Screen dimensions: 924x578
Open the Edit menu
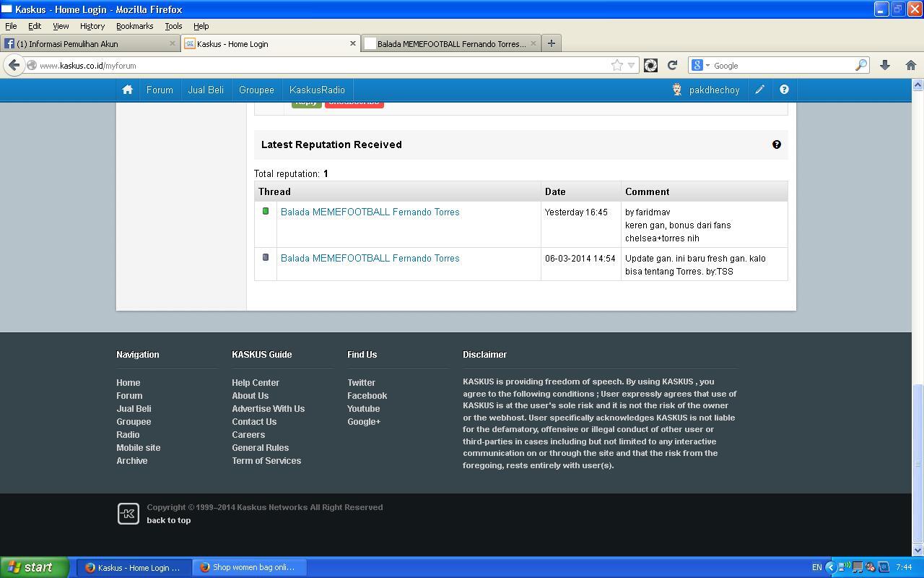coord(35,26)
